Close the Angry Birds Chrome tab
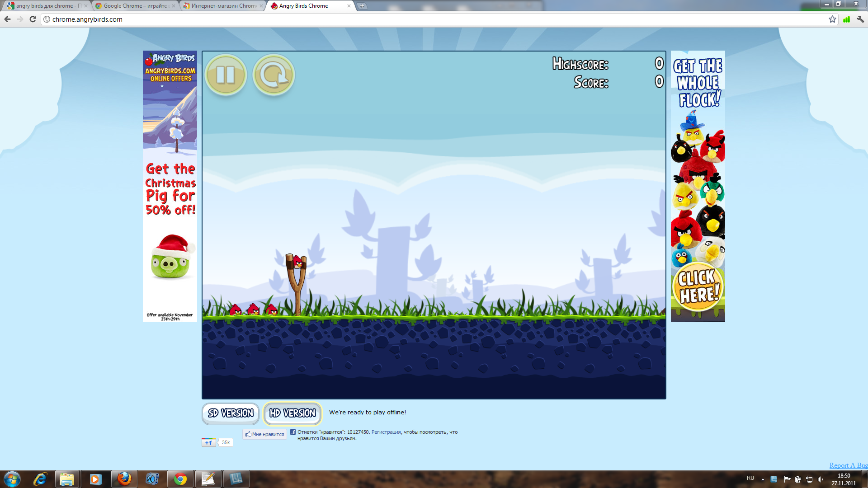This screenshot has height=488, width=868. point(349,6)
